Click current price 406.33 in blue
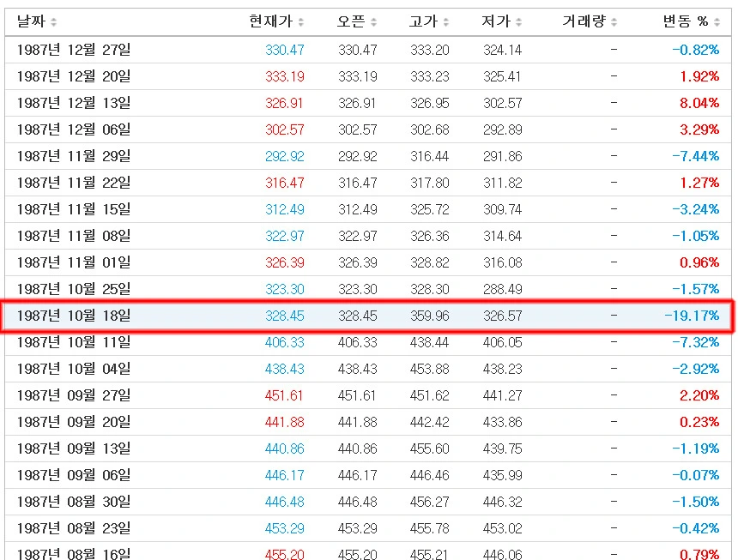This screenshot has width=738, height=560. click(x=284, y=342)
